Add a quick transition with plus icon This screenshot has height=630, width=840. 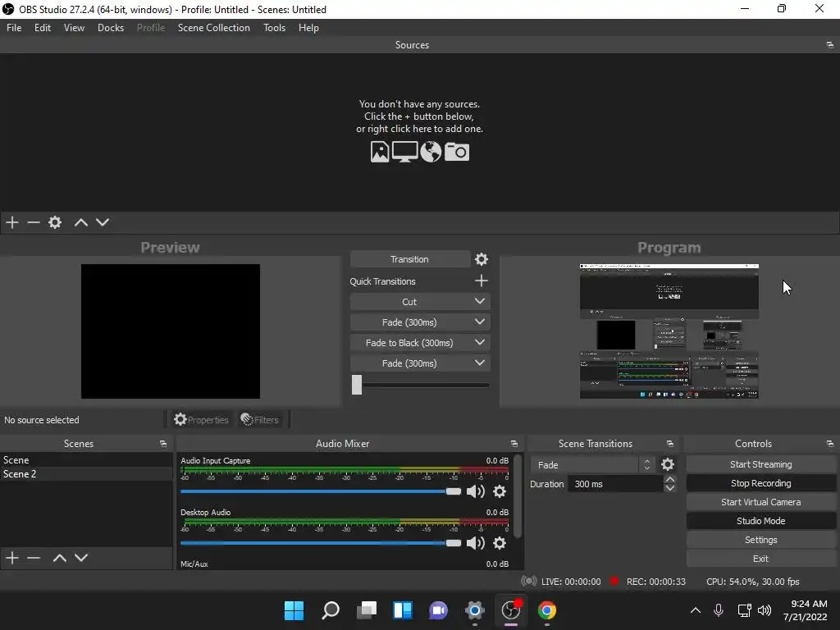[481, 281]
